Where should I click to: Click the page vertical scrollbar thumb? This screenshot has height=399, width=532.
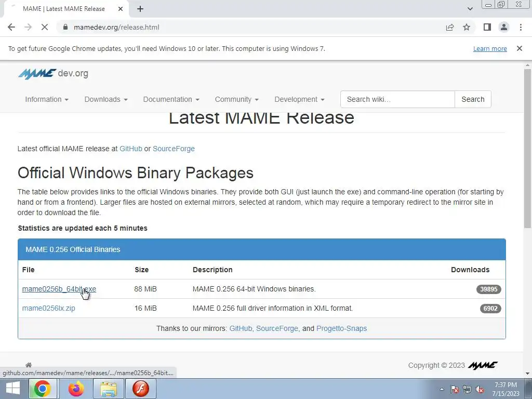(x=527, y=149)
